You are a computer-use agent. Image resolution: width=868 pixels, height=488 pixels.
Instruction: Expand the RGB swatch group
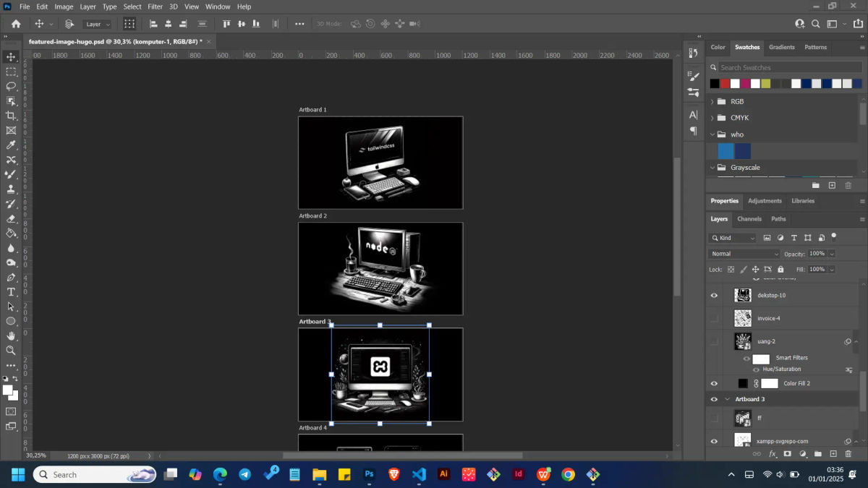(x=712, y=102)
